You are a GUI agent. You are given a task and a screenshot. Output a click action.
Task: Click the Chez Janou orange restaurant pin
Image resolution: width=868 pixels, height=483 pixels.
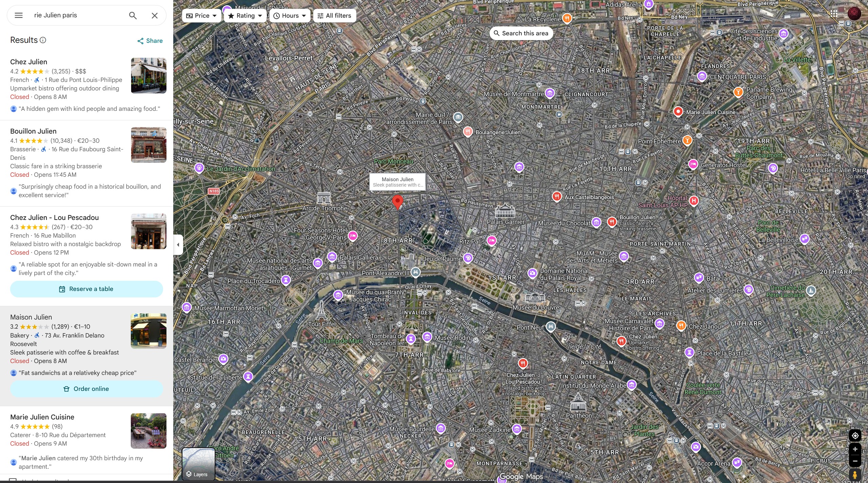click(681, 326)
